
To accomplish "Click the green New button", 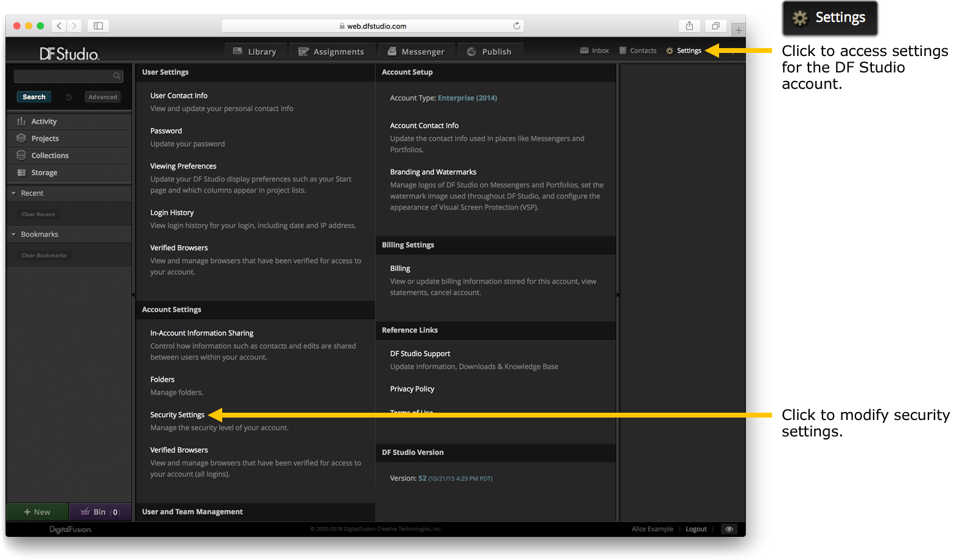I will click(38, 512).
